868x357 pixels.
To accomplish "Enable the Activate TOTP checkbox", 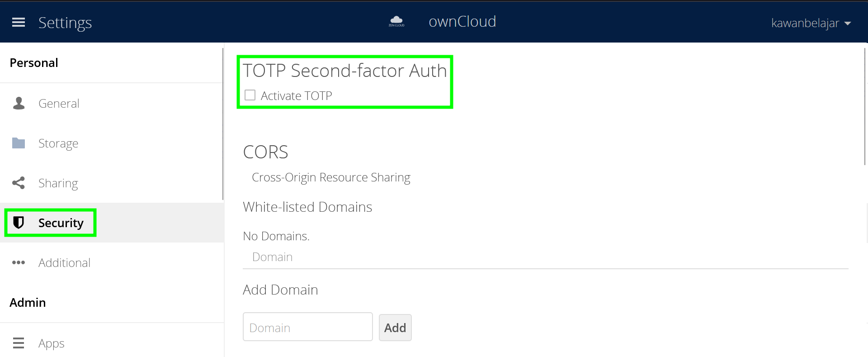I will coord(250,95).
